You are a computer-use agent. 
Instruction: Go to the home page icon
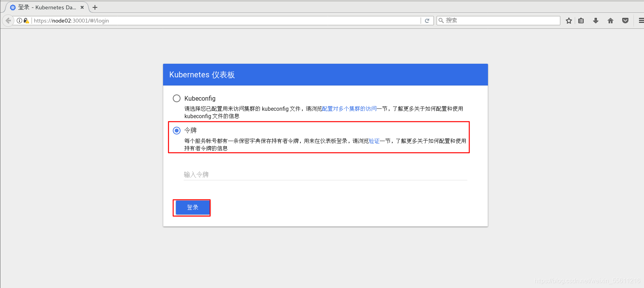[x=611, y=21]
